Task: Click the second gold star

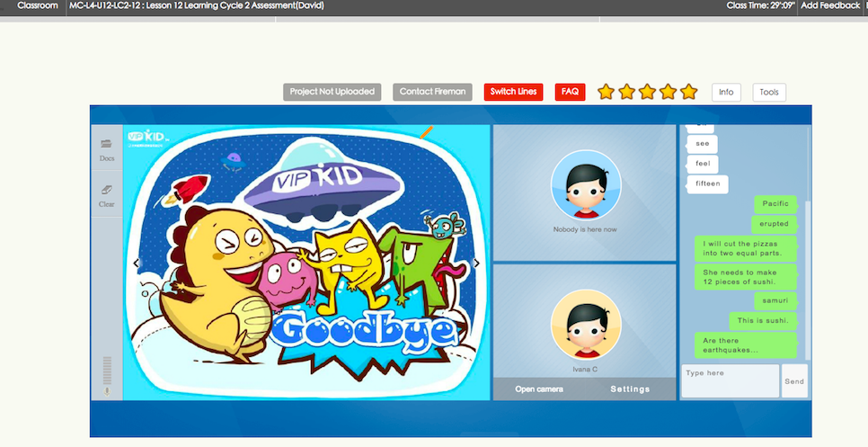Action: pos(626,92)
